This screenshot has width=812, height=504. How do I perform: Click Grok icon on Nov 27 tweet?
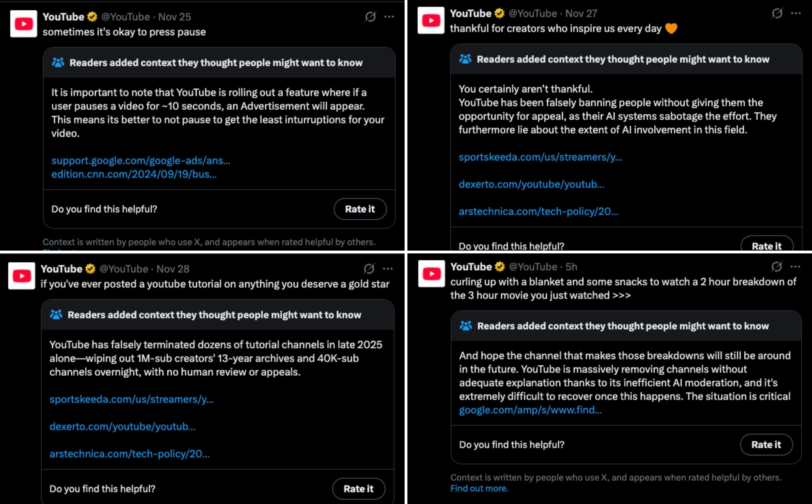[x=777, y=13]
